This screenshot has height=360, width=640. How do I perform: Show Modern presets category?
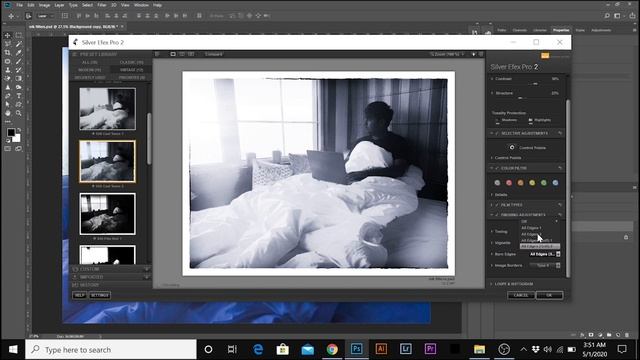coord(89,70)
